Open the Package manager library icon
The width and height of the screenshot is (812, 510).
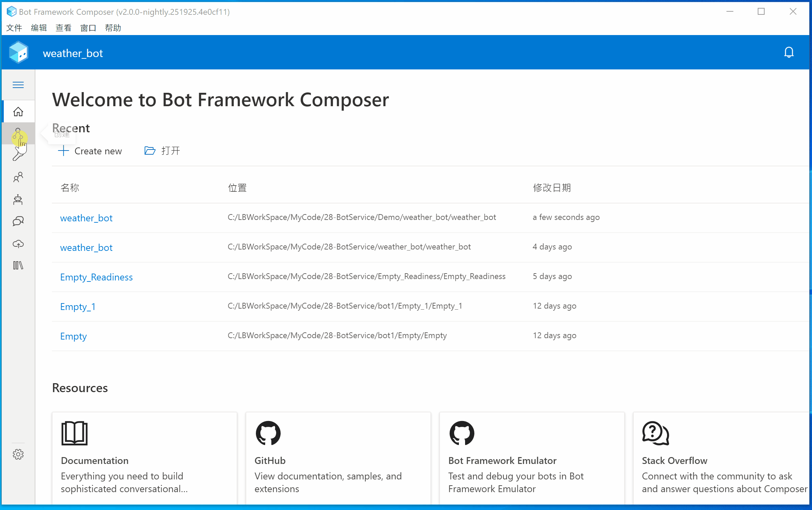18,265
